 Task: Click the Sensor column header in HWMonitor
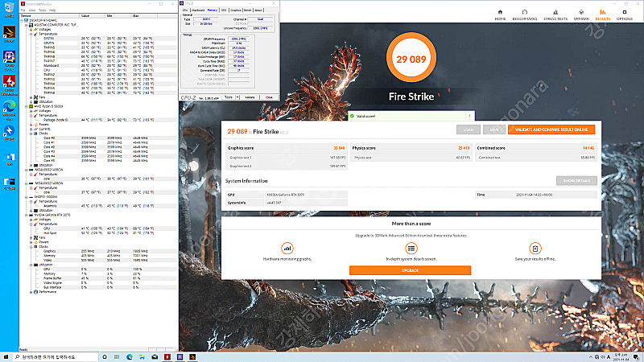(x=49, y=15)
